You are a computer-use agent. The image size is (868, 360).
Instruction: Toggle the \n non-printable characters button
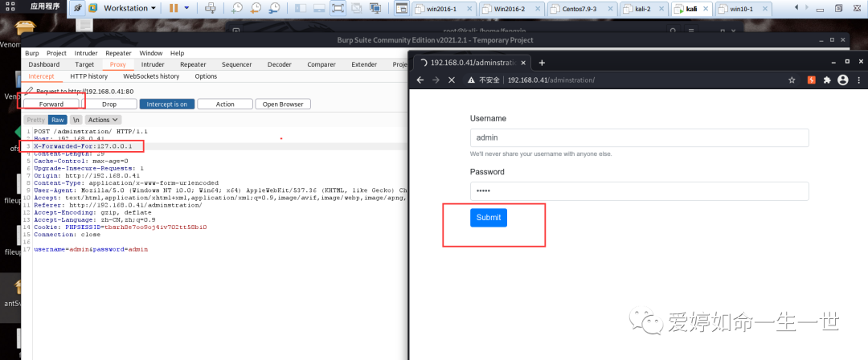(76, 120)
